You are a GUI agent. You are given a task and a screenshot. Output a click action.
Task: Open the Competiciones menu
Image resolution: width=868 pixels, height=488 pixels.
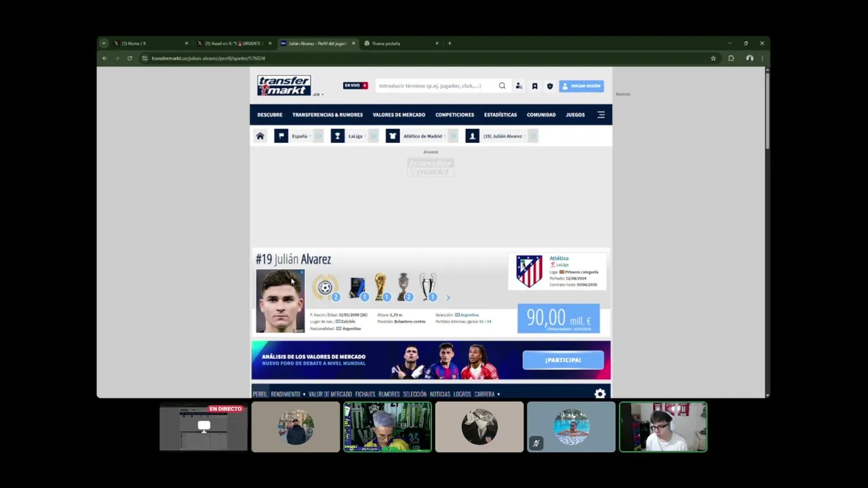455,115
